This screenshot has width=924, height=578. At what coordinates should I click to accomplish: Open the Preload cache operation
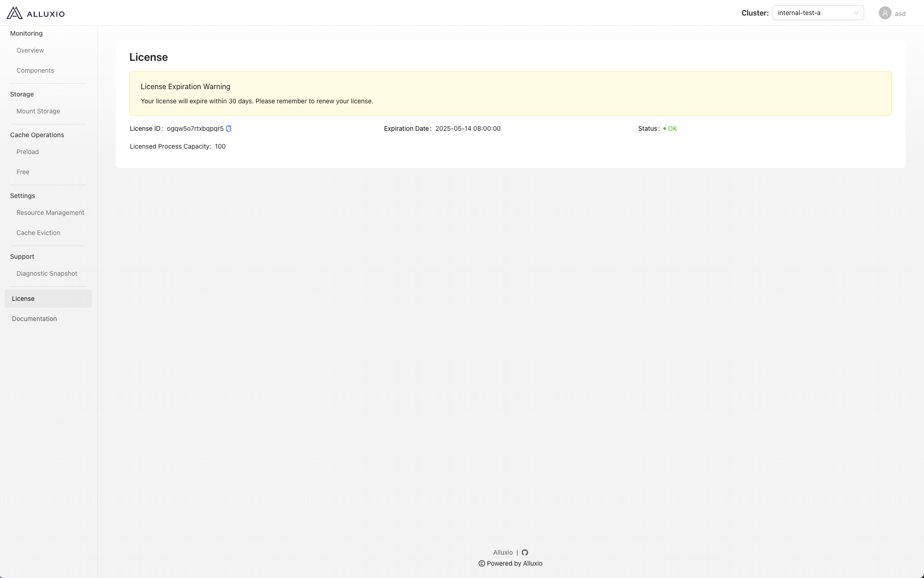tap(27, 152)
